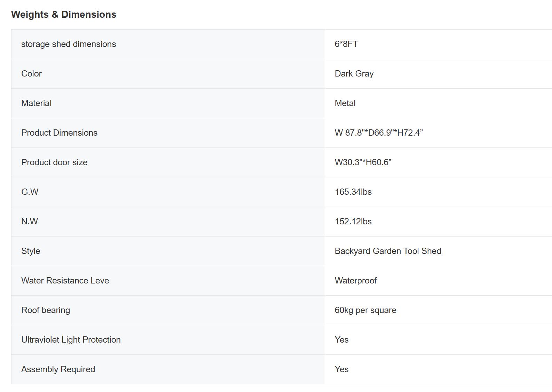Select the 6*8FT value cell
The width and height of the screenshot is (552, 392).
[x=346, y=44]
